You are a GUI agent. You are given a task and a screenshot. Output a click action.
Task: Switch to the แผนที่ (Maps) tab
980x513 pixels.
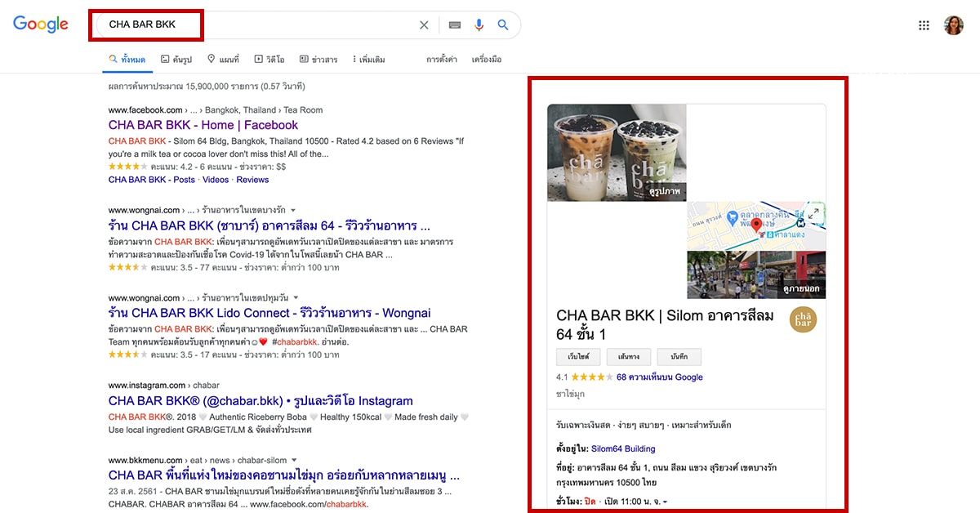pyautogui.click(x=225, y=59)
